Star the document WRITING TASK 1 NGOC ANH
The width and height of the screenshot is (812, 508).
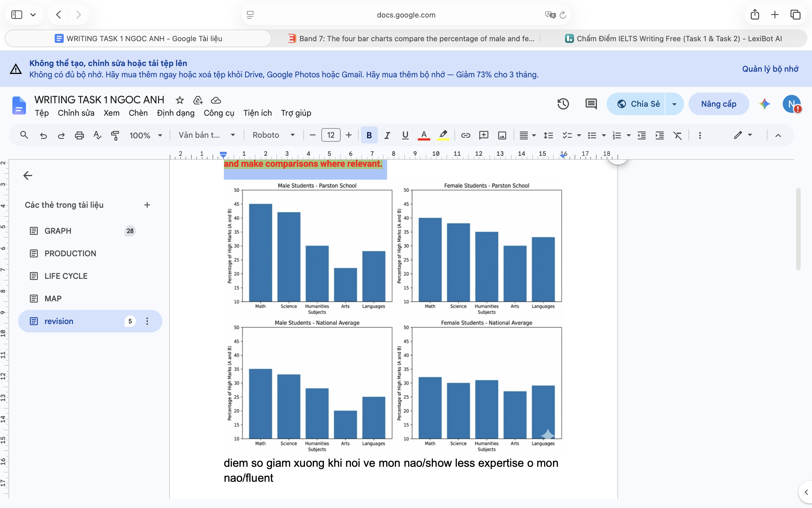(x=180, y=100)
